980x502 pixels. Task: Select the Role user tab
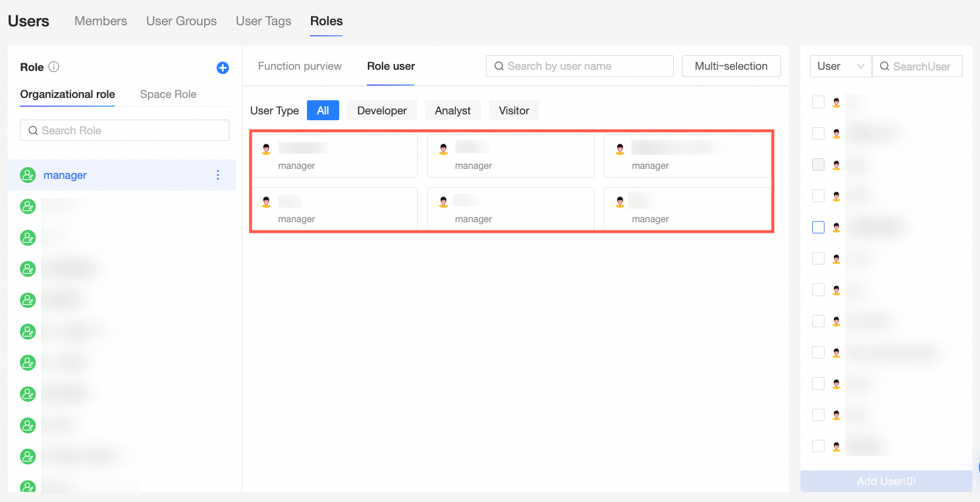391,66
